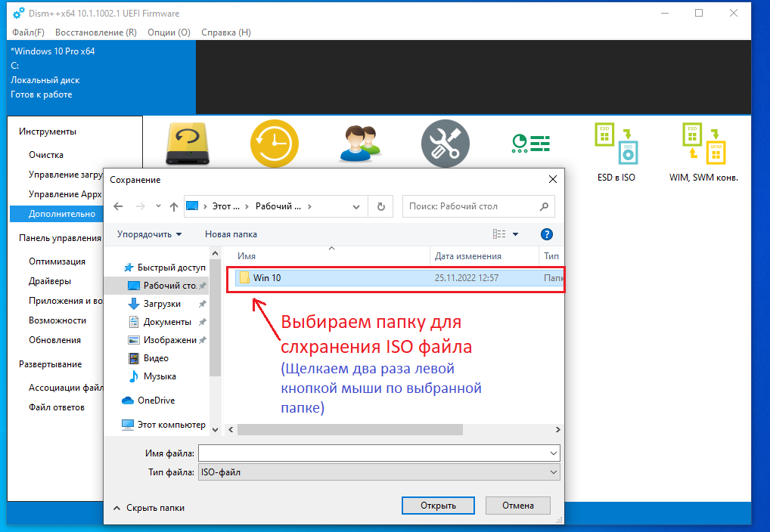Select Дополнительно in Dism++ sidebar
Screen dimensions: 770x532
[57, 214]
